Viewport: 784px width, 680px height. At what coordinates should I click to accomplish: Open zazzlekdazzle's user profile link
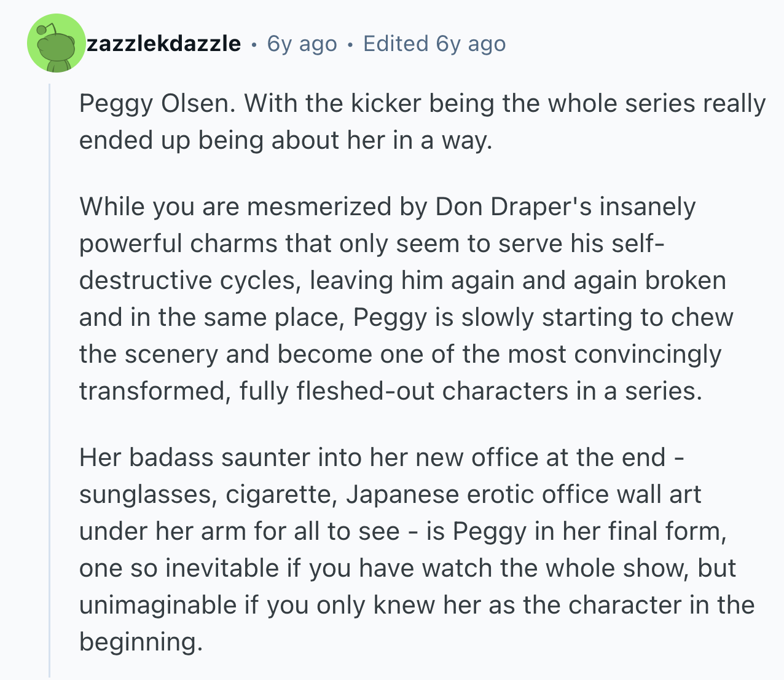click(x=164, y=44)
